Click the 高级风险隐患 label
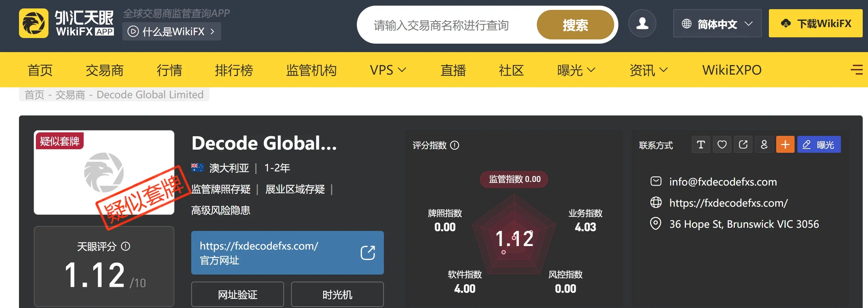This screenshot has width=868, height=308. click(221, 210)
